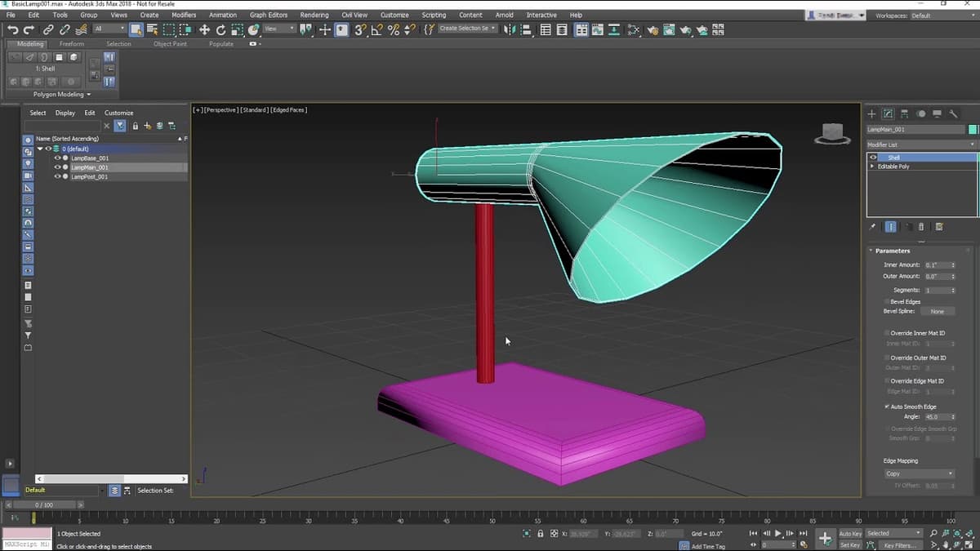980x551 pixels.
Task: Click the Bevel Spline None button
Action: point(937,311)
